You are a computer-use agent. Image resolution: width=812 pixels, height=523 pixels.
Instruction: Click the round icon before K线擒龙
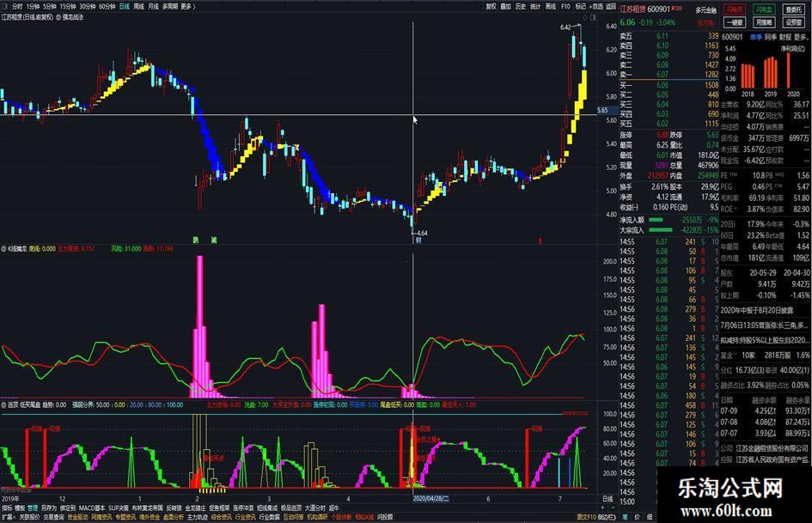(x=3, y=248)
